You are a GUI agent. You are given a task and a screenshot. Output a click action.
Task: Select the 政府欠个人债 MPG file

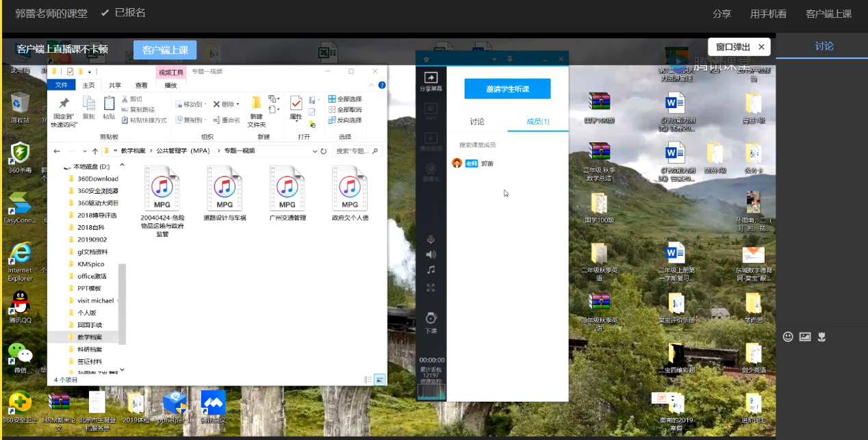350,194
